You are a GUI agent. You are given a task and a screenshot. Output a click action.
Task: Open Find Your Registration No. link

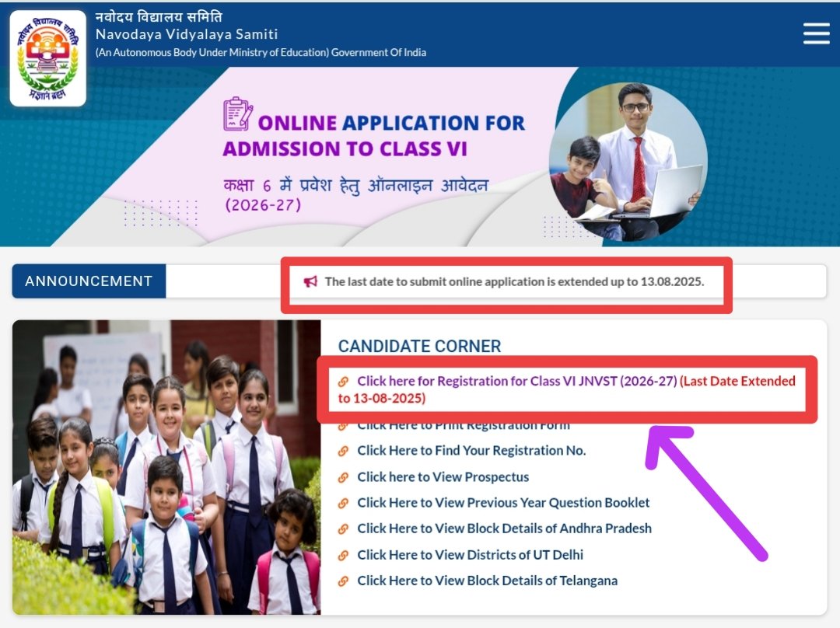tap(471, 451)
